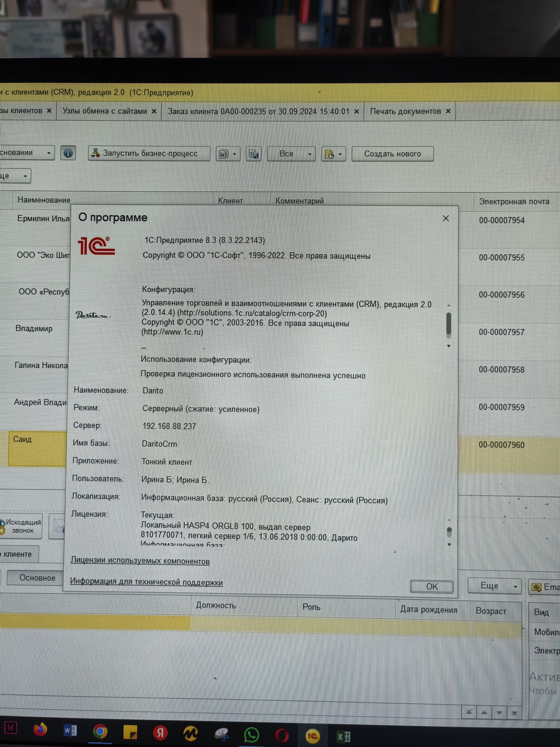Click move-to-bottom arrow in bottom list
This screenshot has width=560, height=747.
[x=514, y=713]
